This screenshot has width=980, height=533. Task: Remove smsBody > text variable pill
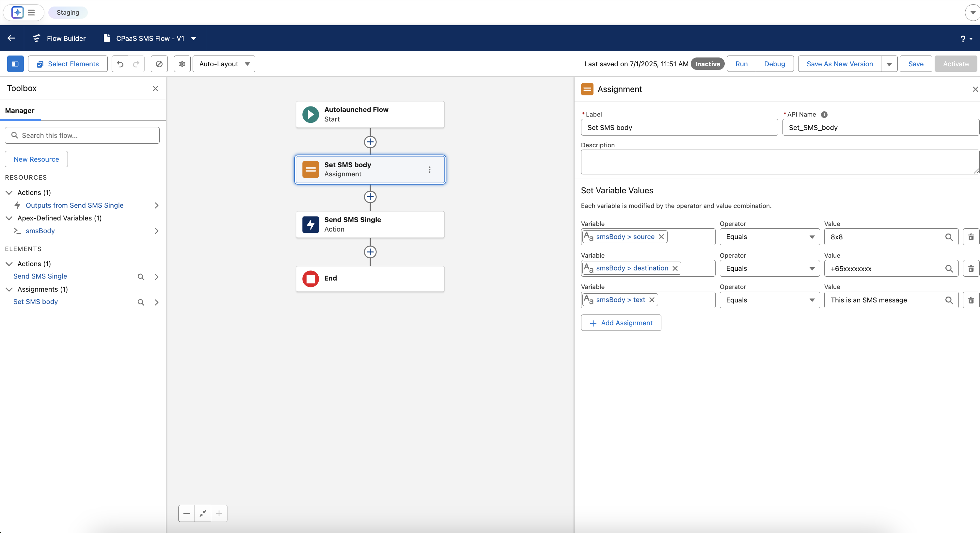point(652,300)
